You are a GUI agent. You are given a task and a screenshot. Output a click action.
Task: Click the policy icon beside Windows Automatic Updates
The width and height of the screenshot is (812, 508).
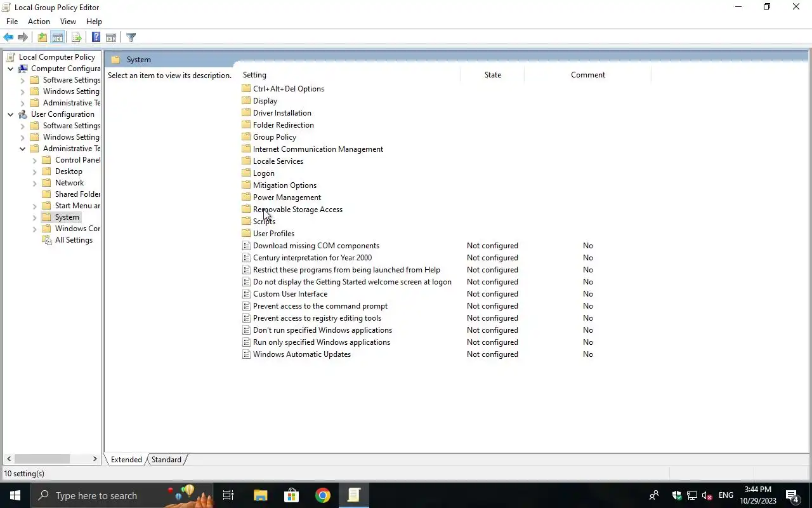(247, 354)
